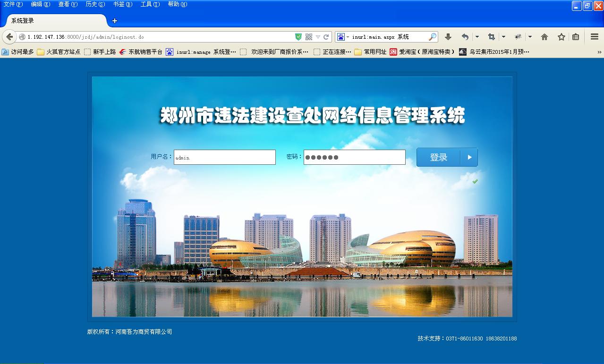This screenshot has height=364, width=604.
Task: Open the 火狐官方站点 bookmark folder
Action: (x=59, y=52)
